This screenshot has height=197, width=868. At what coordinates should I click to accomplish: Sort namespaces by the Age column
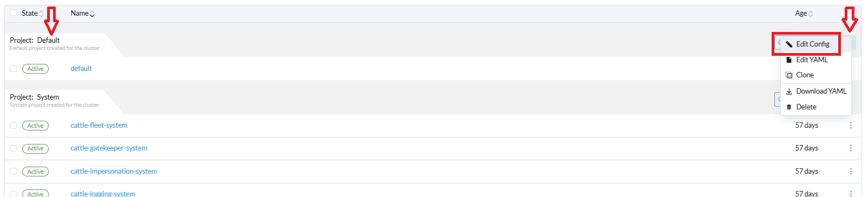pos(804,13)
